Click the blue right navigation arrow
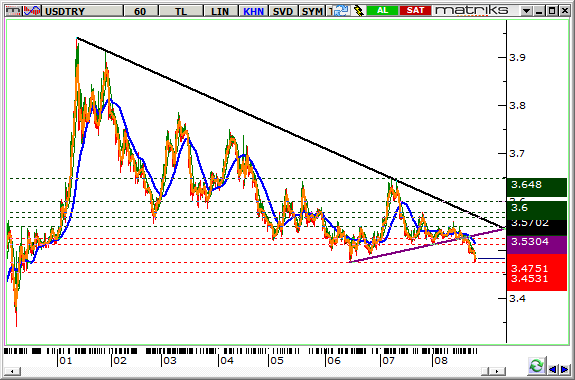 (x=564, y=369)
